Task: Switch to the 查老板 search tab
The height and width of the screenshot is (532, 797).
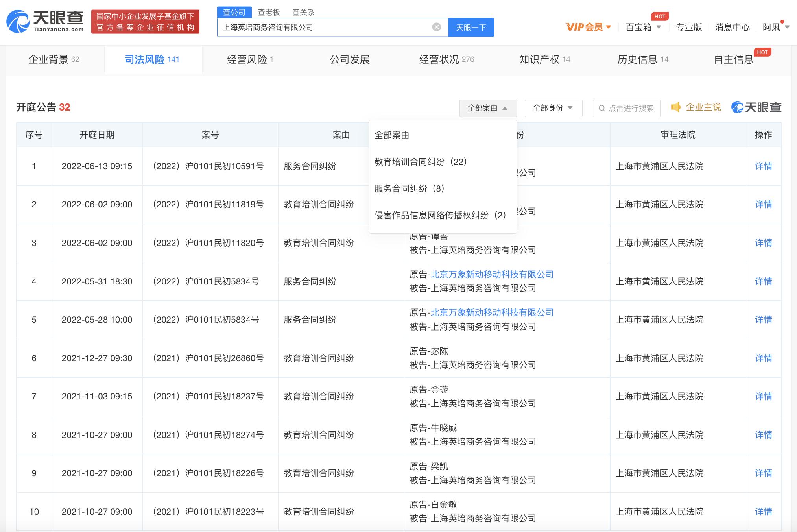Action: pyautogui.click(x=269, y=12)
